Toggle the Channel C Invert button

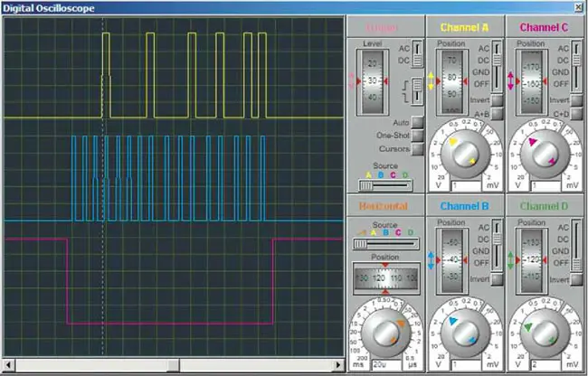(x=575, y=99)
